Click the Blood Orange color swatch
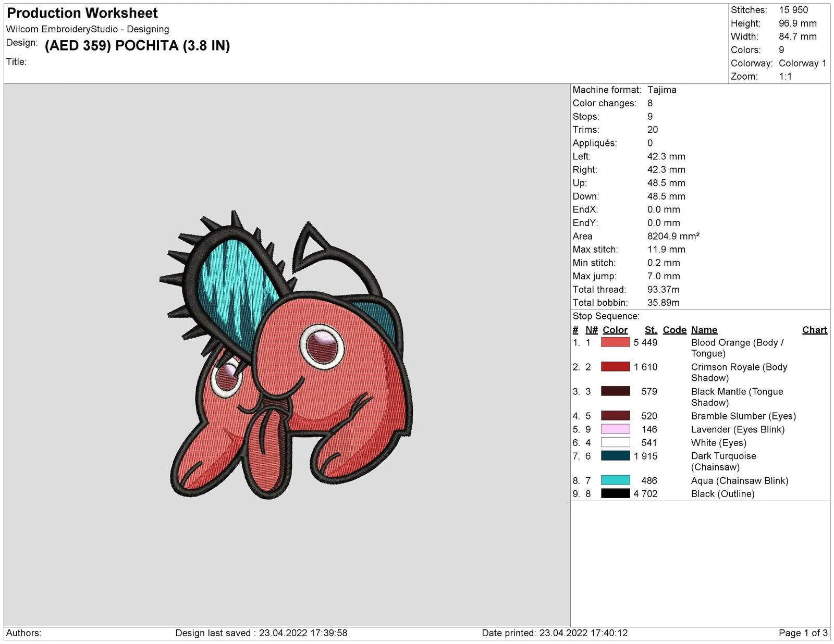 click(615, 342)
